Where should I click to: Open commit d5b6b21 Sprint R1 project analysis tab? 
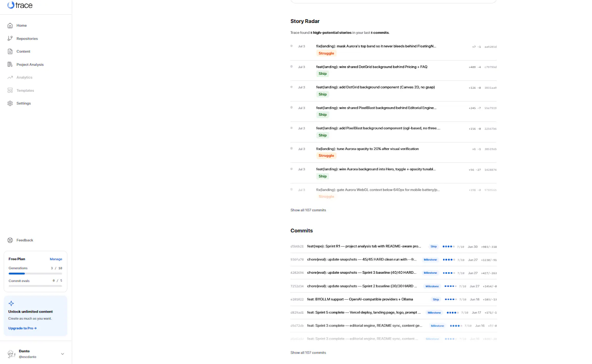coord(364,246)
